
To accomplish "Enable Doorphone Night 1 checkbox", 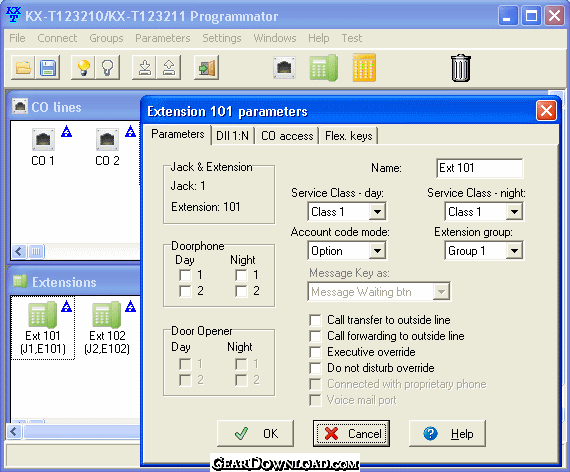I will point(241,275).
